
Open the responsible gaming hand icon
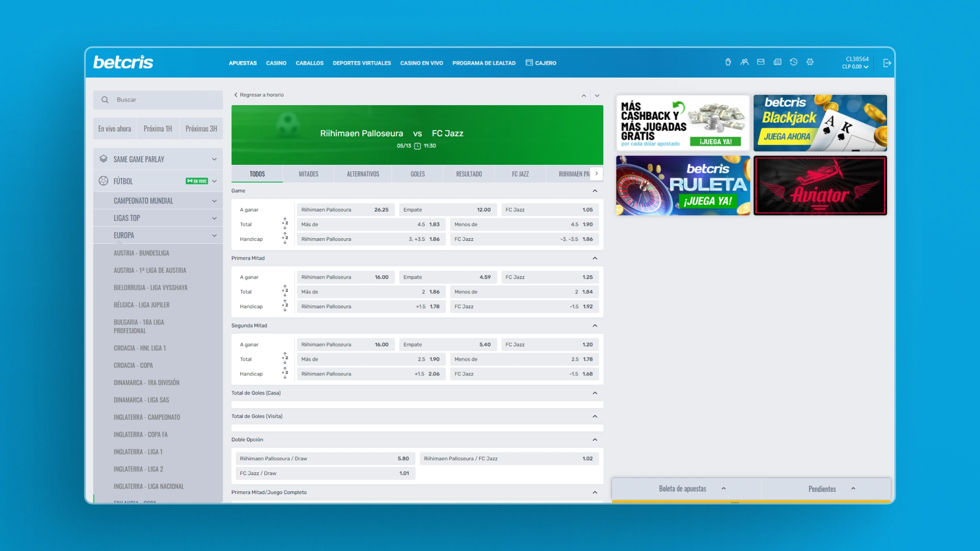click(x=728, y=62)
